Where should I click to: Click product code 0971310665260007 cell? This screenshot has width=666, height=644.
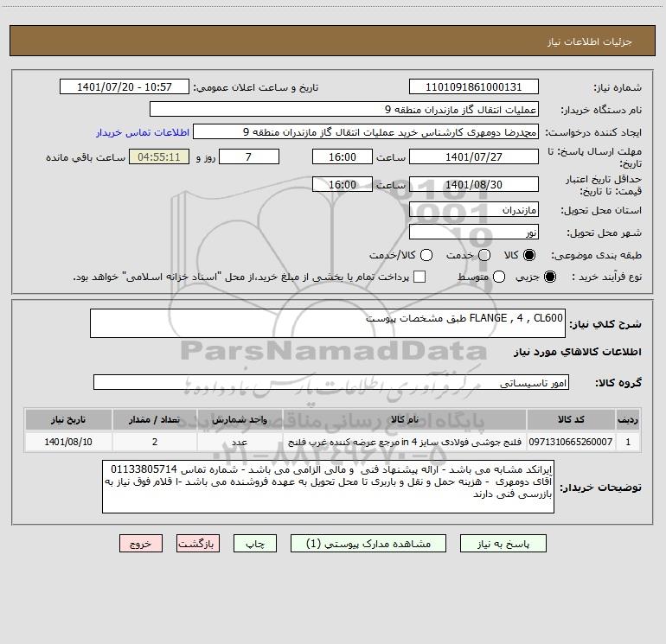pos(571,442)
